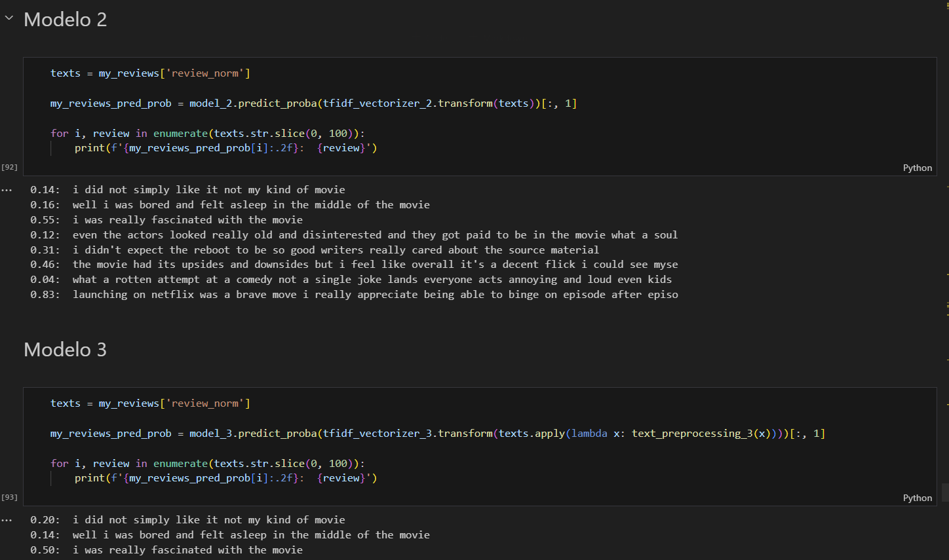
Task: Click the Modelo 2 markdown heading
Action: pos(65,20)
